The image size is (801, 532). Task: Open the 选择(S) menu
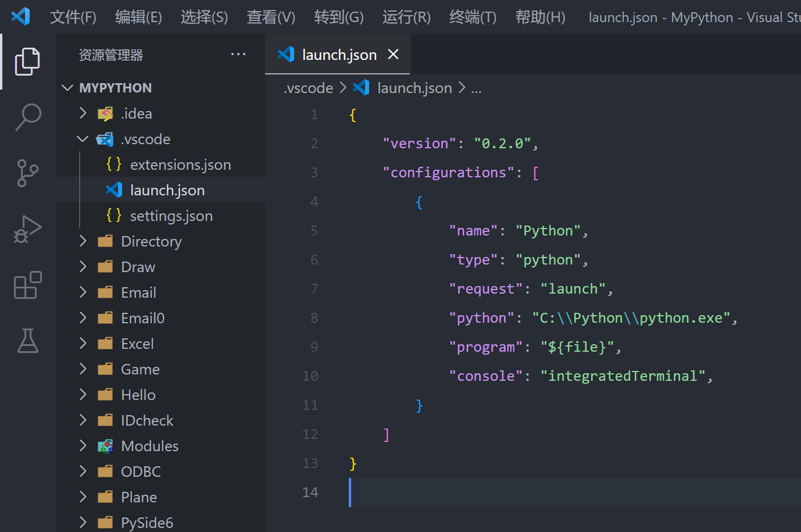click(x=204, y=17)
